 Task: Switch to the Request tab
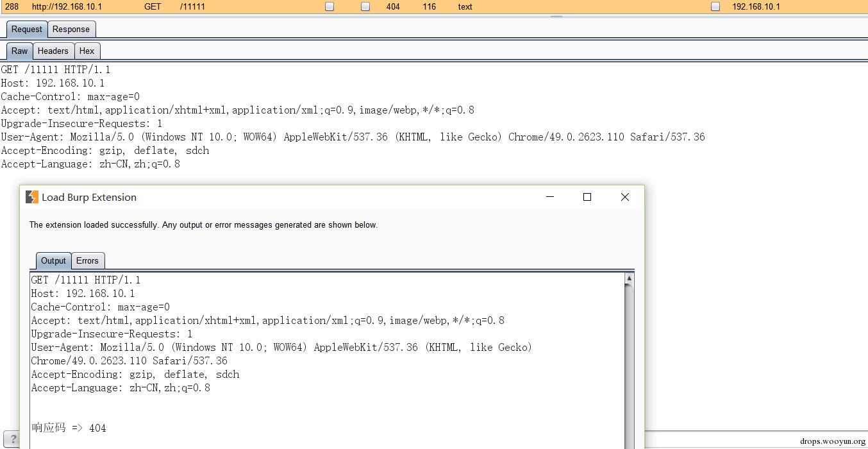27,29
